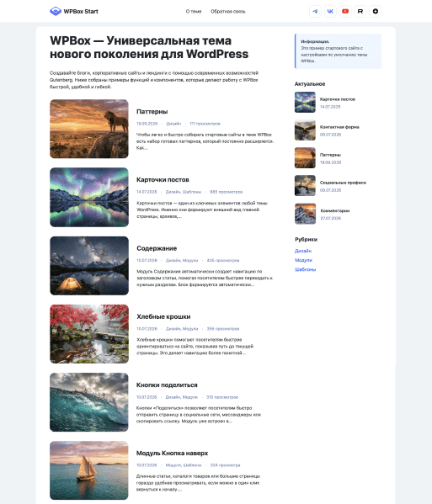Go to the О теме menu item
The height and width of the screenshot is (504, 432).
coord(194,12)
